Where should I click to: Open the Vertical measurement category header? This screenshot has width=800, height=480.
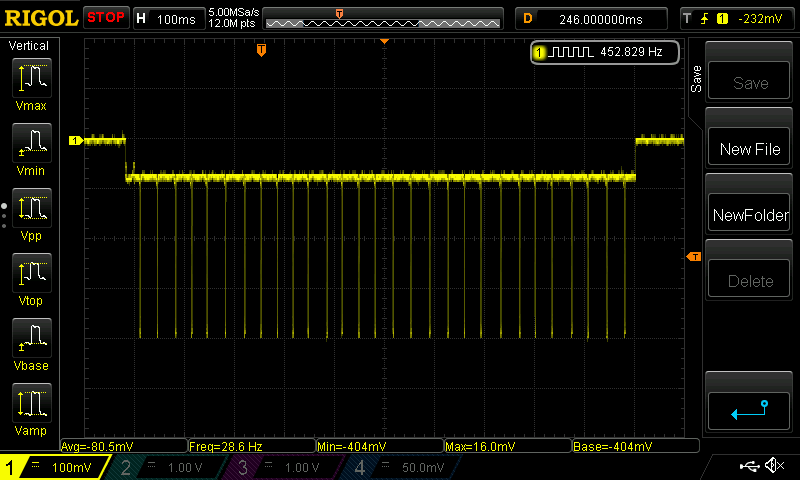click(29, 46)
